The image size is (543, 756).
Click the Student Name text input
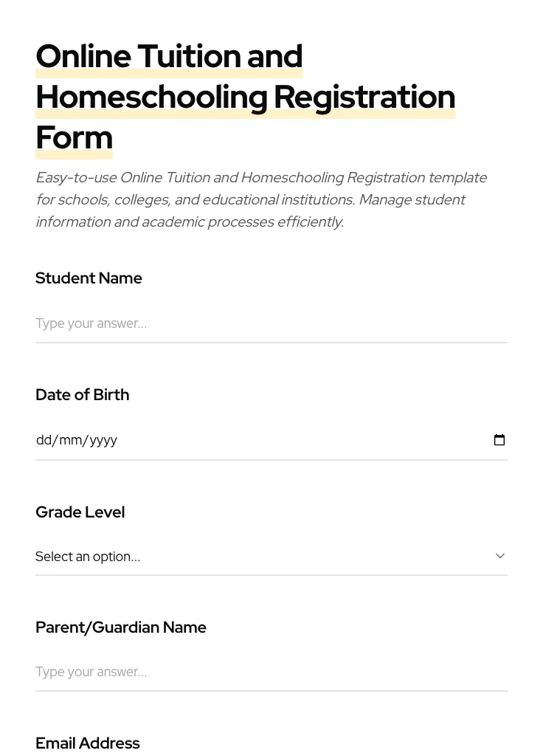271,323
